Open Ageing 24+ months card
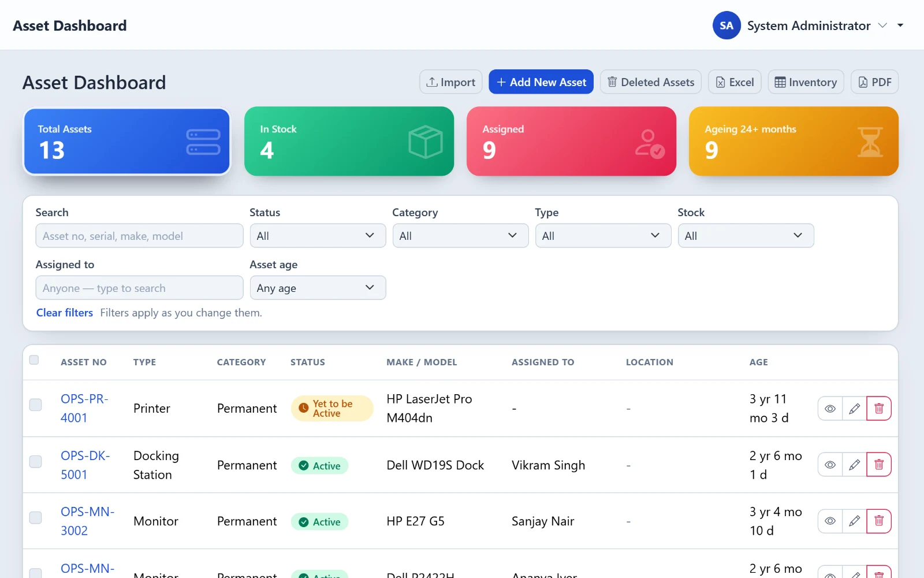924x578 pixels. point(793,141)
